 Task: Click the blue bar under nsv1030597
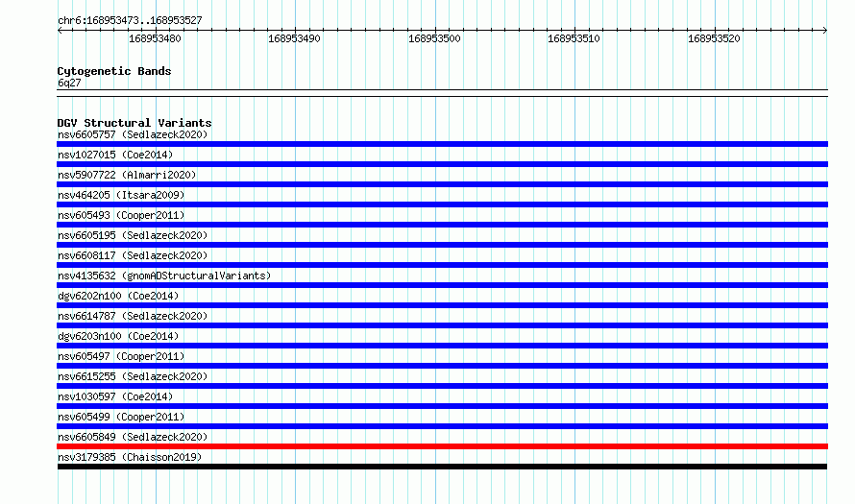(442, 406)
